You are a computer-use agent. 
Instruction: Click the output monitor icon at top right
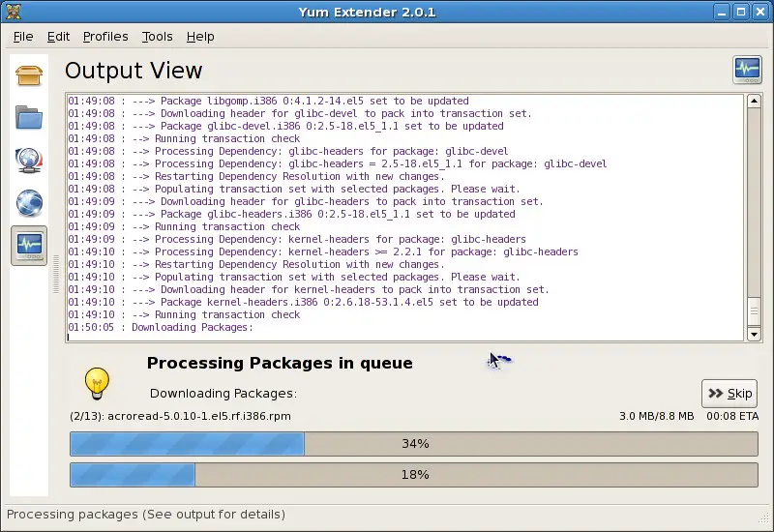[x=747, y=70]
